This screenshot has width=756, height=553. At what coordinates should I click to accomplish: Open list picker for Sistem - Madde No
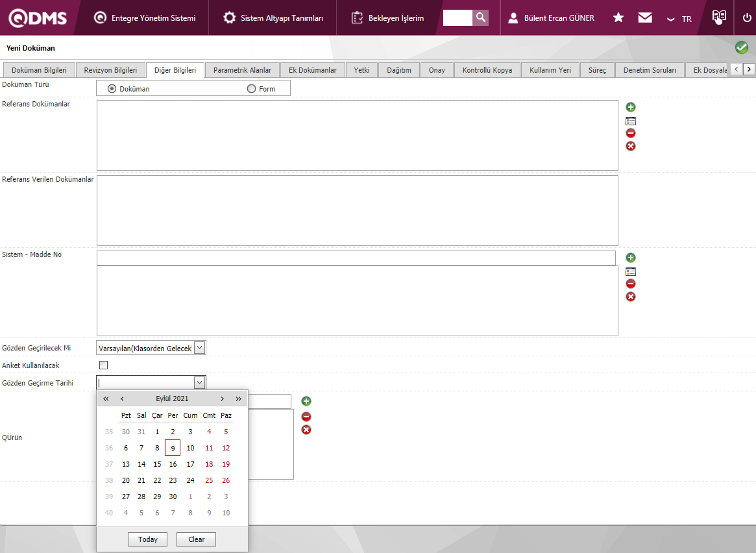point(631,271)
